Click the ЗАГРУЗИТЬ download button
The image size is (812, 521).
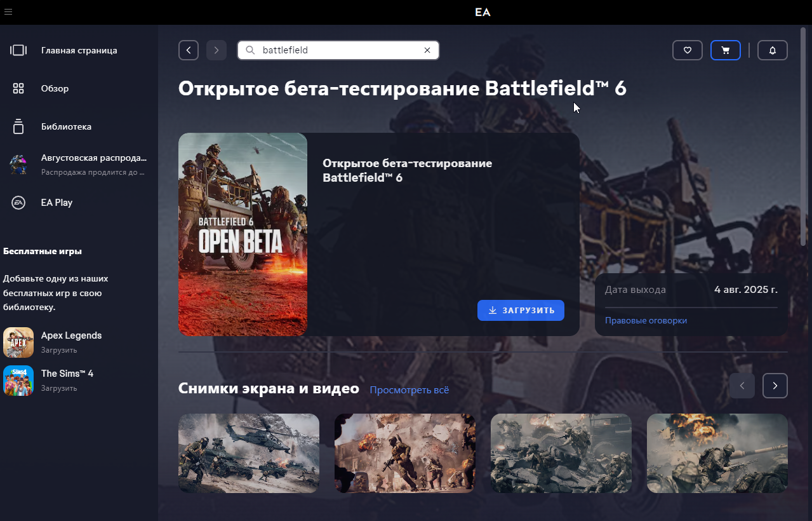click(x=521, y=310)
